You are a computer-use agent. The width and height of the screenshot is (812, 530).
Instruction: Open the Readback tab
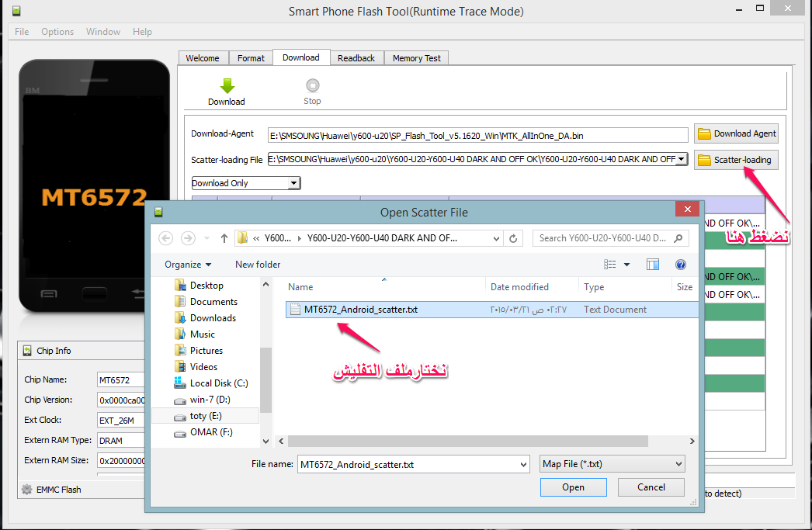[356, 58]
